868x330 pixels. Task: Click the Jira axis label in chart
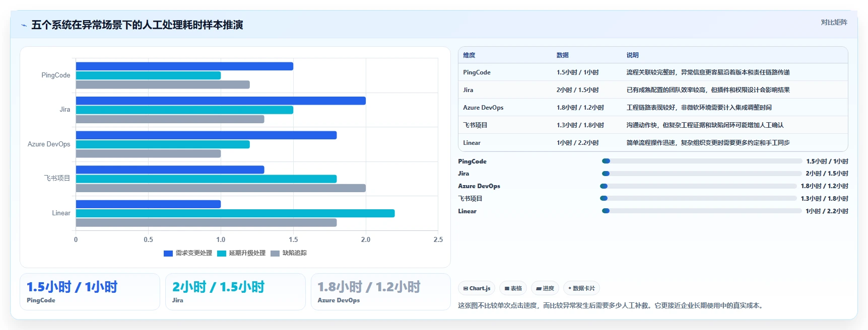(65, 110)
